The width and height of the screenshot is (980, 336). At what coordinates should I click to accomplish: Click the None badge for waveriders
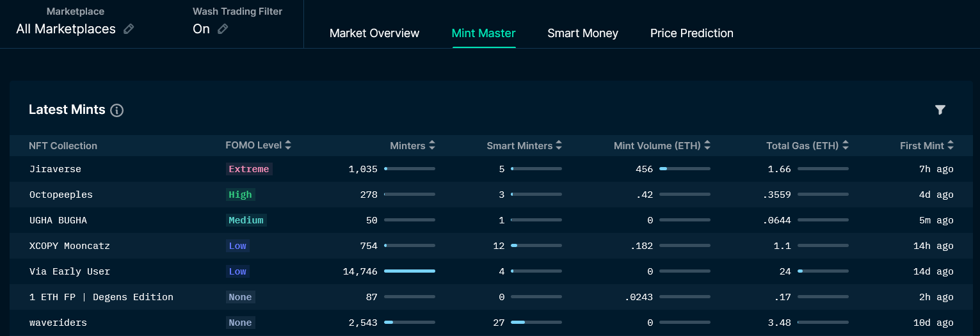coord(240,323)
